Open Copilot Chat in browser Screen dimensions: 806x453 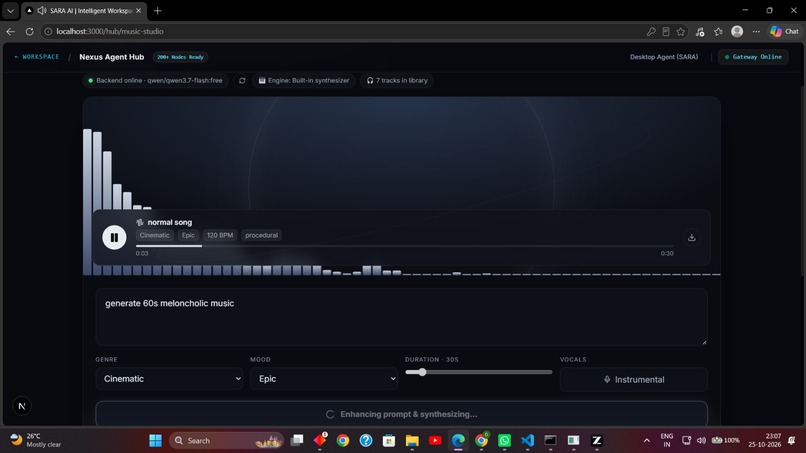(784, 31)
